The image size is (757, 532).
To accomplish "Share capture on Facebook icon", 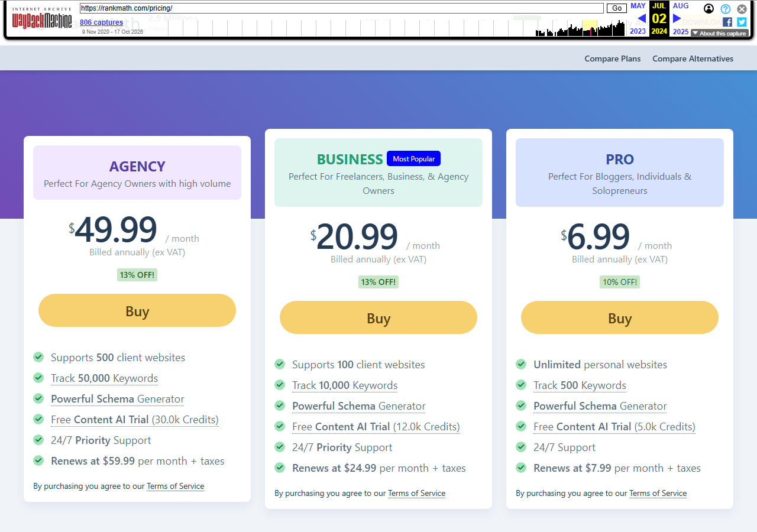I will [x=727, y=22].
